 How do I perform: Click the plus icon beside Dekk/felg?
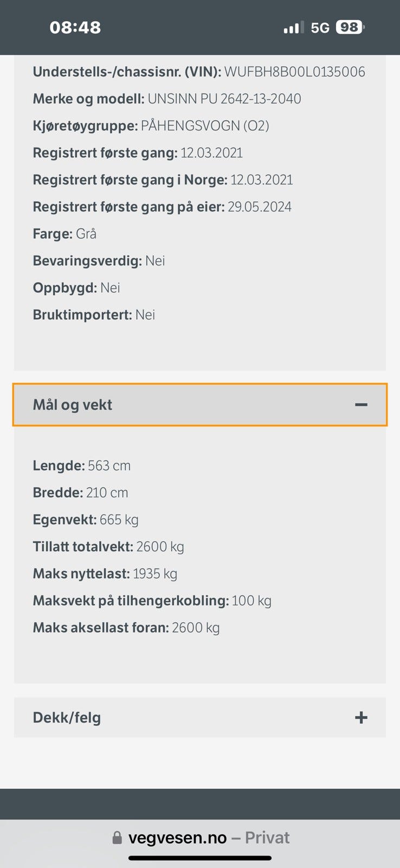point(361,718)
